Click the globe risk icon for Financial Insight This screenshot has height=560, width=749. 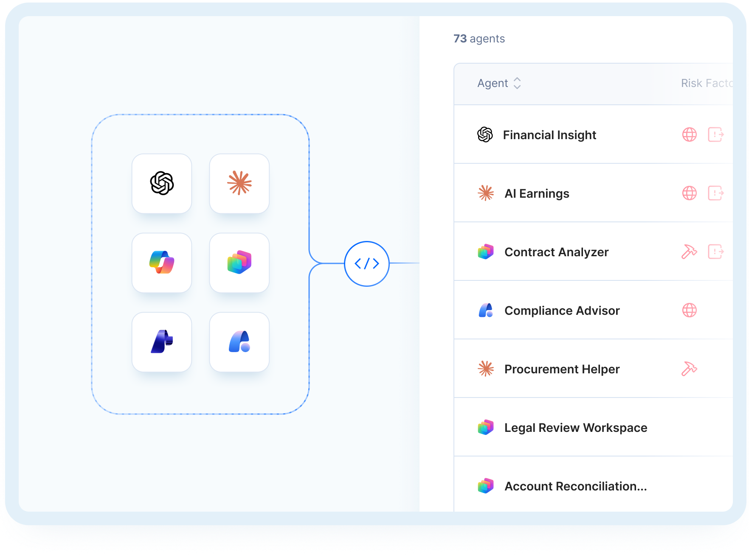(x=690, y=134)
